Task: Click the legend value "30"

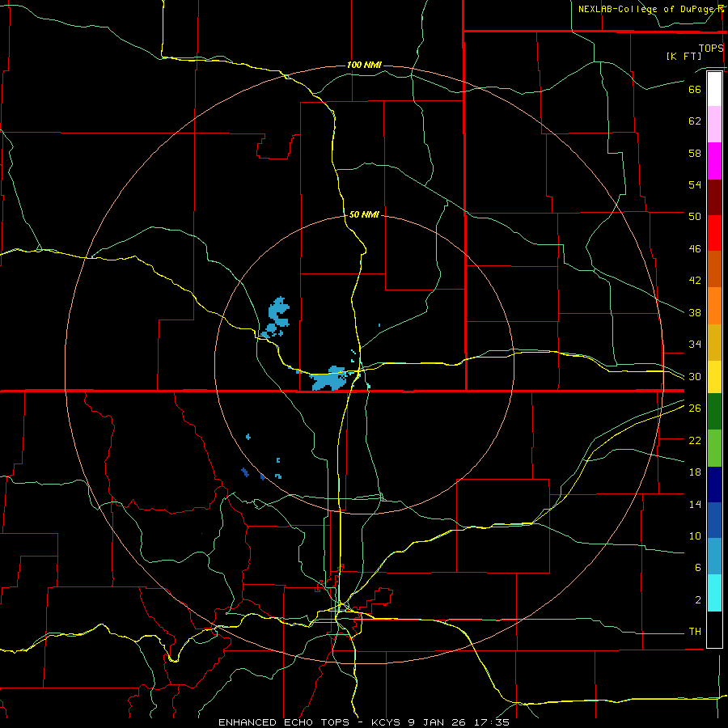Action: 695,376
